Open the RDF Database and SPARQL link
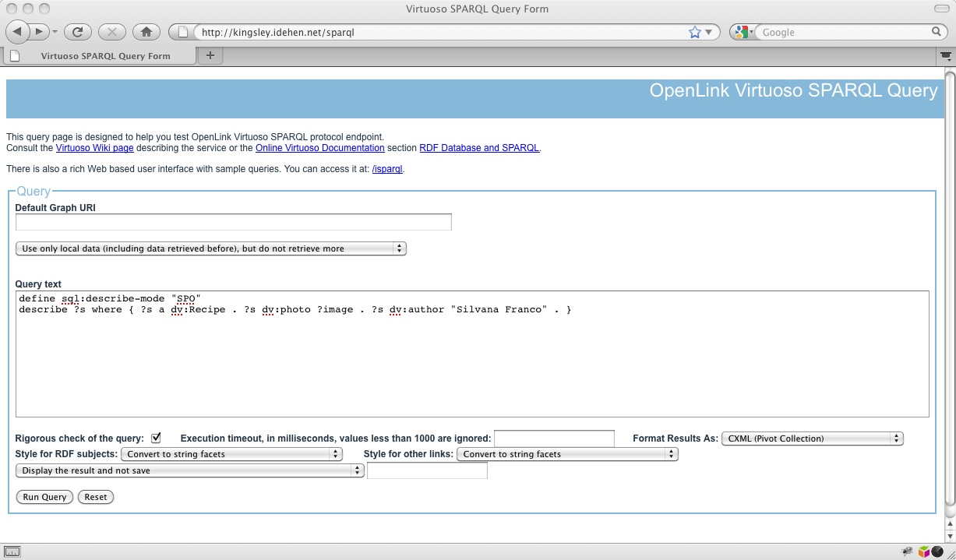 coord(479,148)
